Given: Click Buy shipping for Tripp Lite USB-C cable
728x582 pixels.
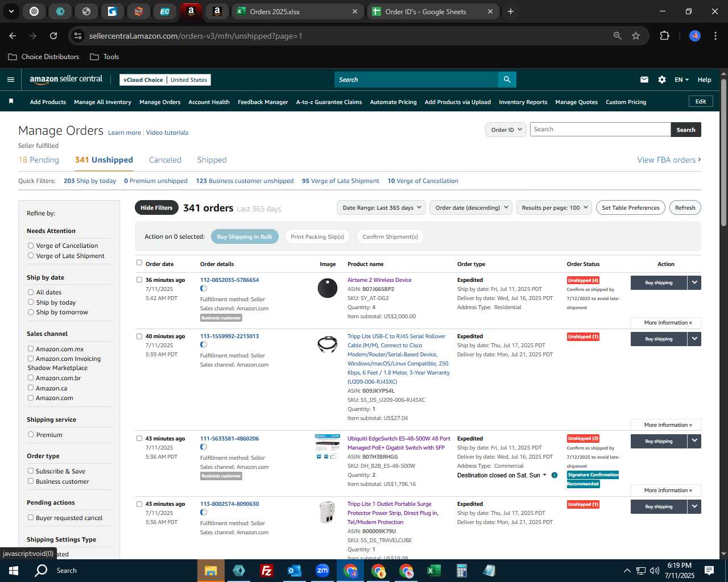Looking at the screenshot, I should pyautogui.click(x=659, y=339).
